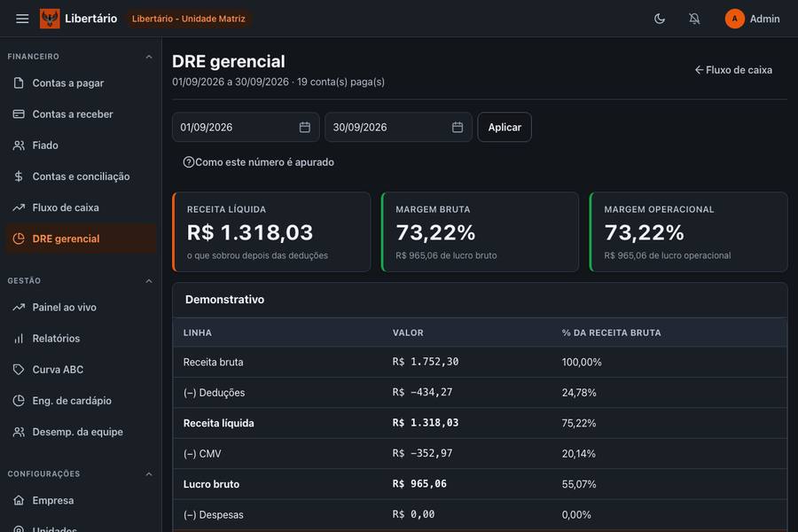Screen dimensions: 798x532
Task: Click the Libertário logo icon
Action: (50, 19)
